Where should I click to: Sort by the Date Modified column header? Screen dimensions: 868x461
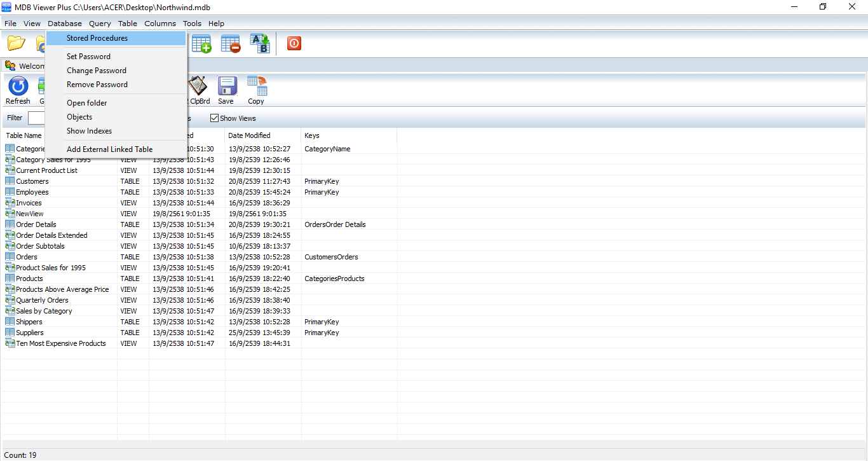249,135
